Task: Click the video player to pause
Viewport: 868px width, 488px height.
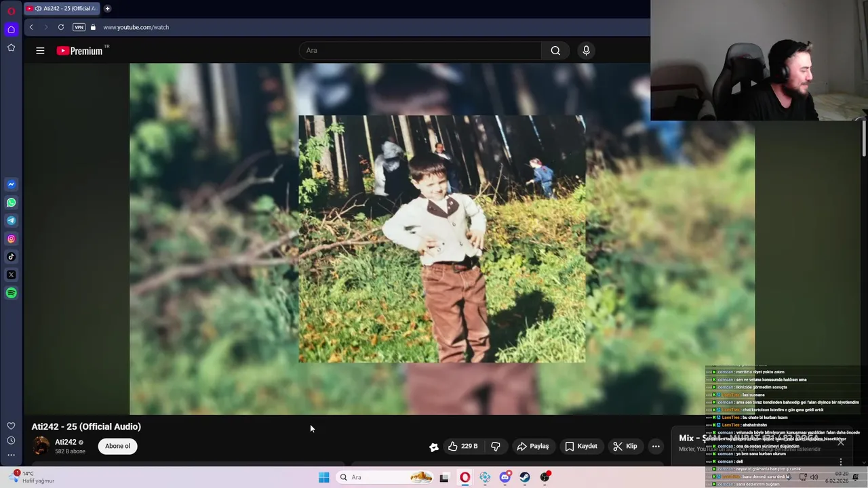Action: tap(442, 239)
